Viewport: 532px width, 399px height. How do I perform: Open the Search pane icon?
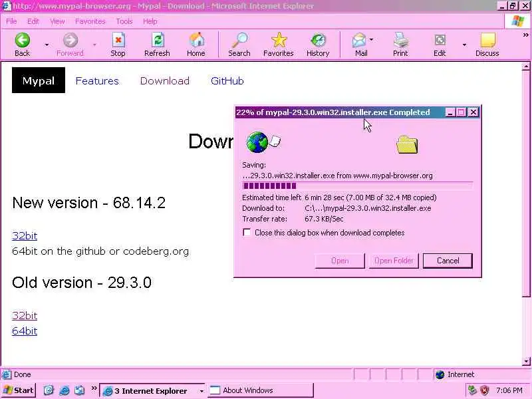[239, 40]
